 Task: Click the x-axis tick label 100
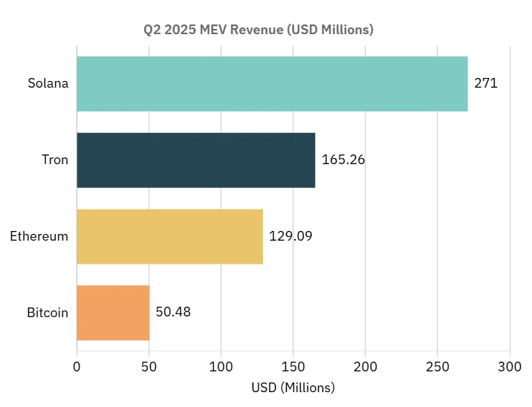[x=221, y=367]
